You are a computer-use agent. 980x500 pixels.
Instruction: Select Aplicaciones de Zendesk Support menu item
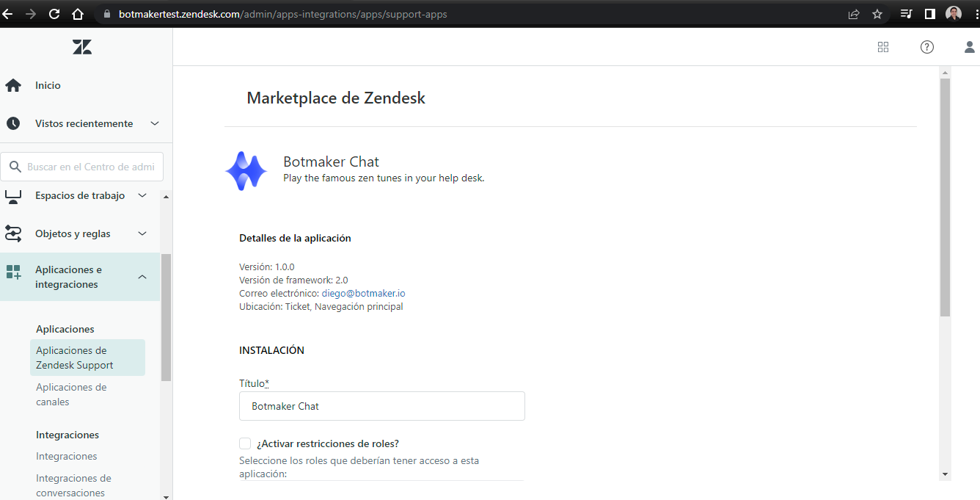(87, 358)
